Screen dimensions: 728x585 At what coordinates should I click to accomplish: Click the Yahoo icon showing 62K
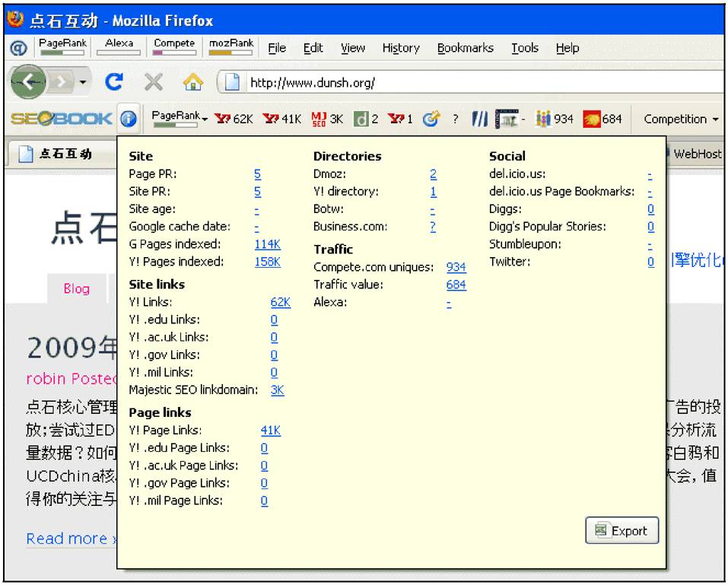coord(222,119)
